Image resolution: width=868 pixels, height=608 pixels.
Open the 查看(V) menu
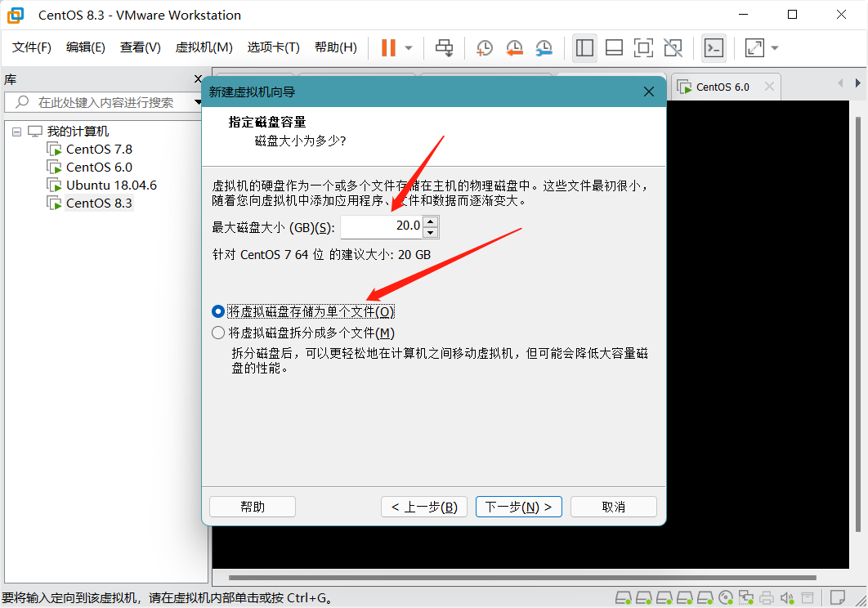[140, 47]
